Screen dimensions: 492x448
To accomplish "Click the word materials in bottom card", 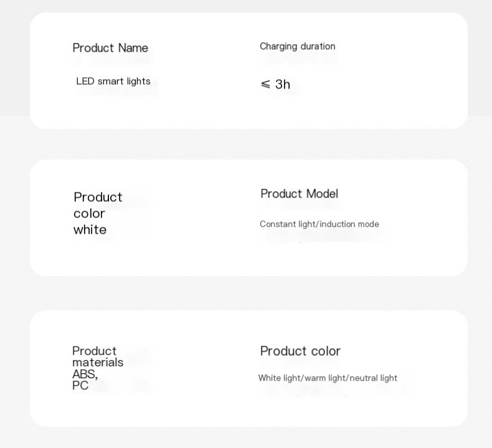I will coord(98,362).
